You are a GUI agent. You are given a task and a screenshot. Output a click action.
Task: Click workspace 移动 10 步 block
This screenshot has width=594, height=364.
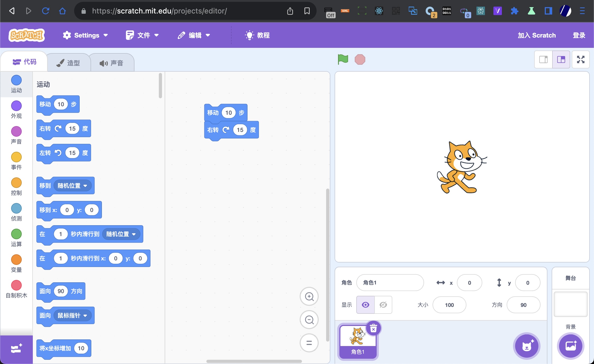click(x=226, y=113)
